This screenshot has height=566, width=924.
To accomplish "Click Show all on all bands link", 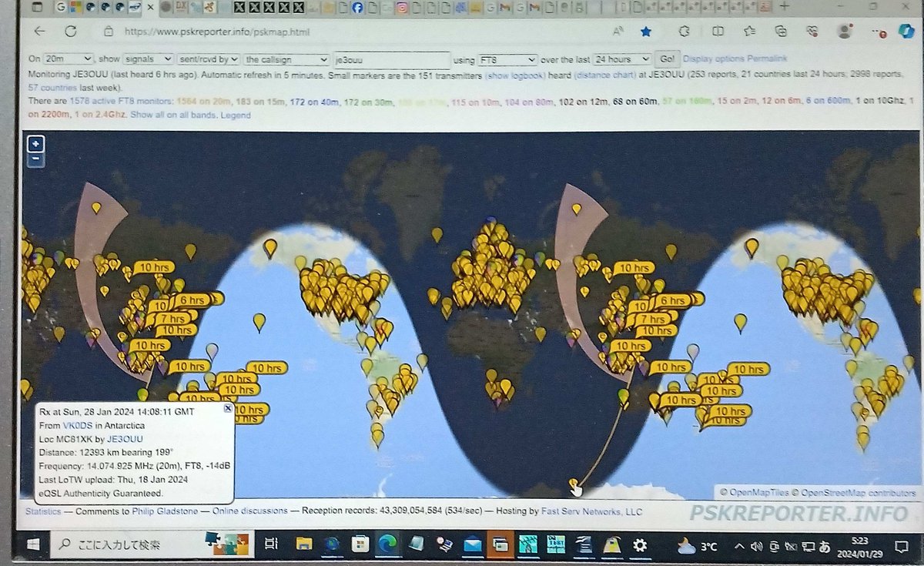I will click(173, 116).
